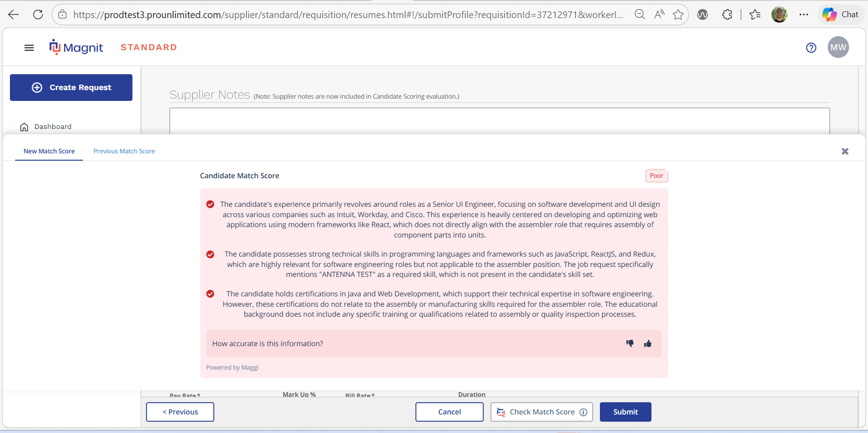This screenshot has height=433, width=868.
Task: Switch to the Previous Match Score tab
Action: [124, 151]
